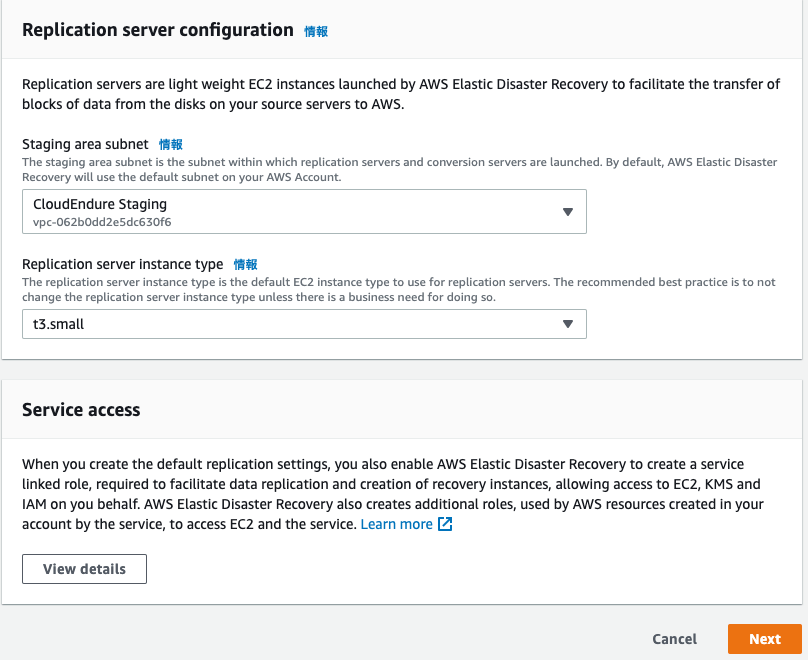
Task: Open the CloudEndure Staging subnet selector
Action: pyautogui.click(x=290, y=212)
